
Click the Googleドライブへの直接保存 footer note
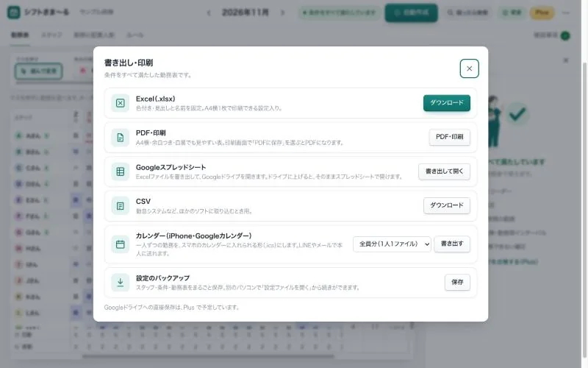[x=171, y=307]
